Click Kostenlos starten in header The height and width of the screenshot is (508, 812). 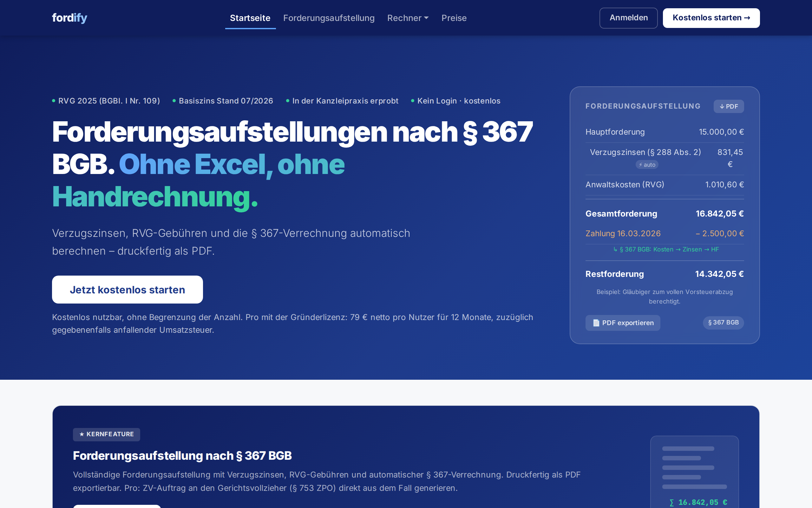pos(711,18)
